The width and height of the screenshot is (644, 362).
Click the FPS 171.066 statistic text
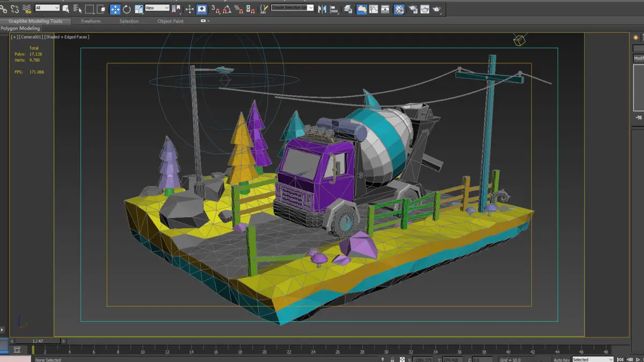click(x=29, y=72)
